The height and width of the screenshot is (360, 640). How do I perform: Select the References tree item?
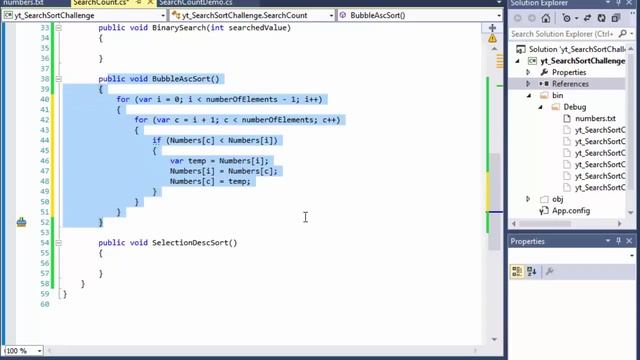(570, 84)
